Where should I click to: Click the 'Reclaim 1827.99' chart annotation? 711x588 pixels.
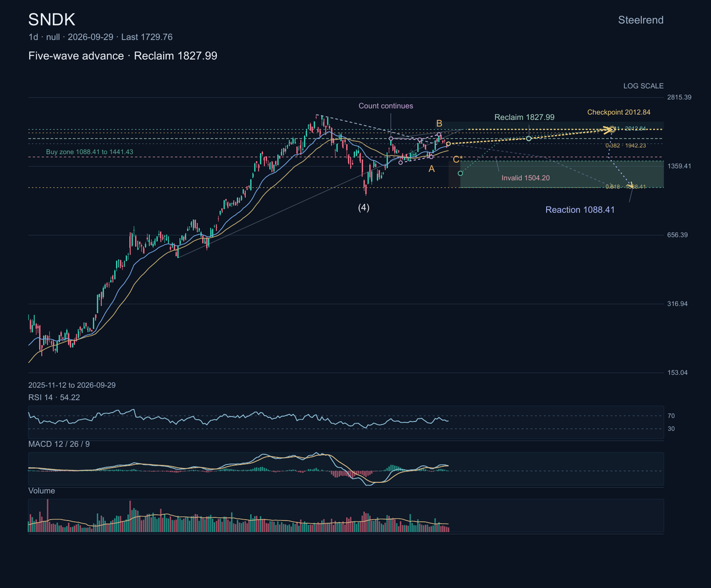coord(524,117)
